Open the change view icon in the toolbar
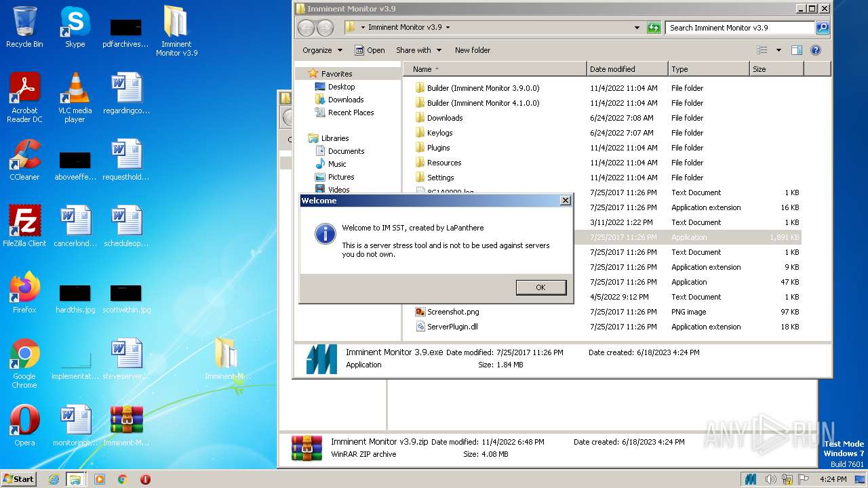 pyautogui.click(x=762, y=50)
